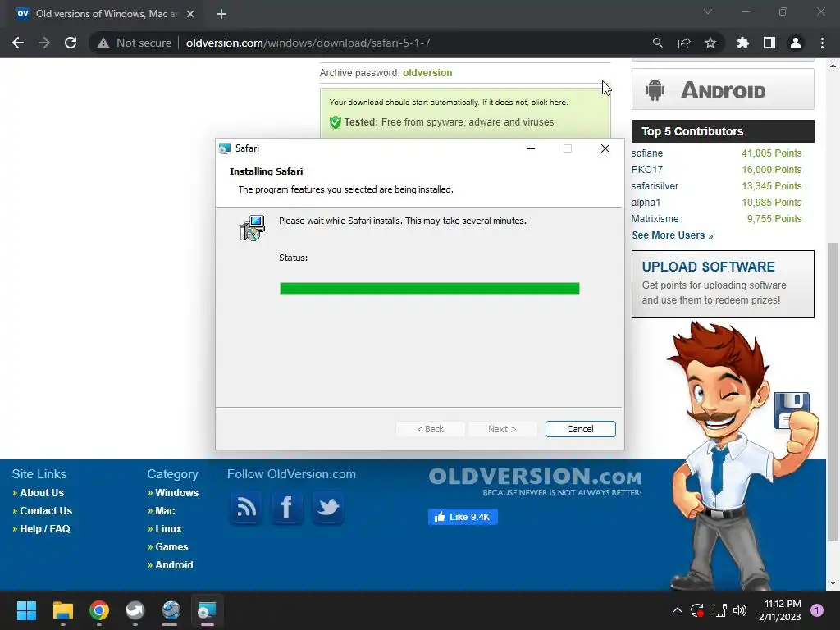
Task: Open the Windows Start menu
Action: point(26,610)
